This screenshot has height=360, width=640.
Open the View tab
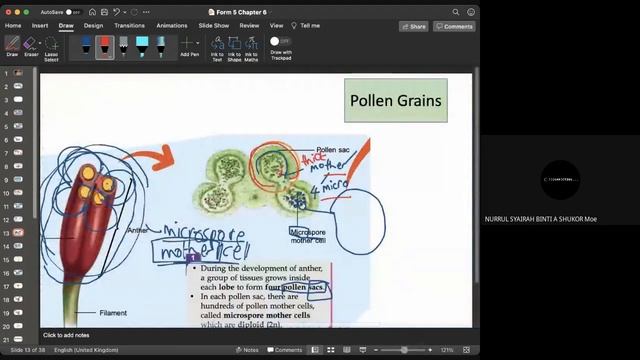276,26
